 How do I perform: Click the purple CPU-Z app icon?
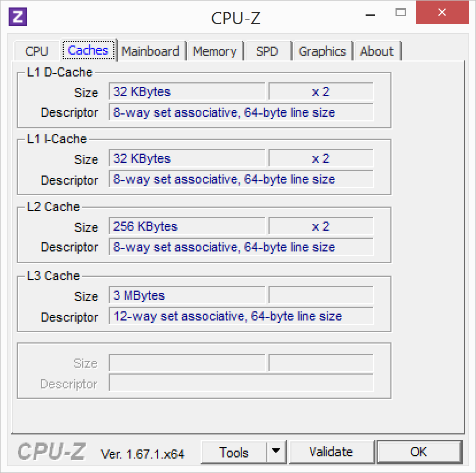(18, 17)
